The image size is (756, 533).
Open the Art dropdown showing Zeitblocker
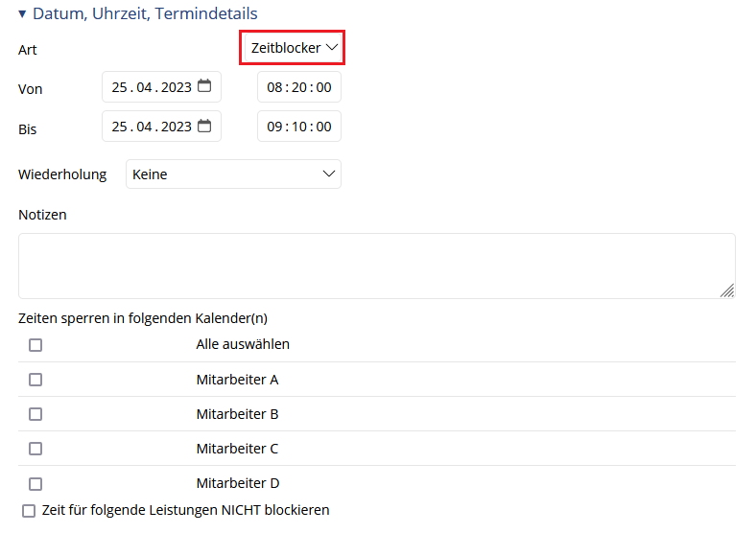[x=294, y=48]
